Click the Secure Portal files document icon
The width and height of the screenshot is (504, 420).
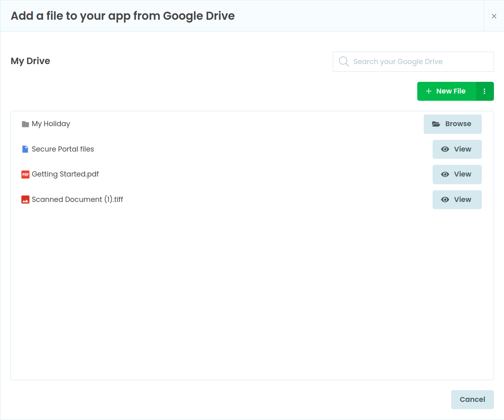pos(25,149)
